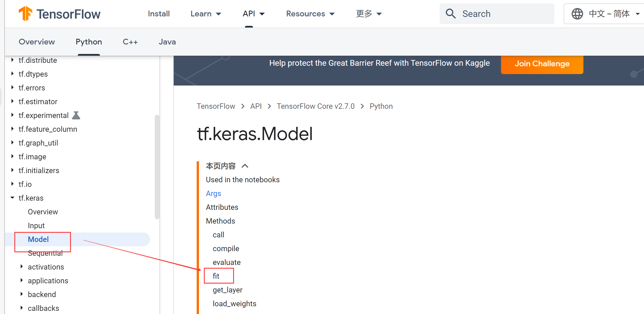Expand the tf.errors tree node
Image resolution: width=644 pixels, height=314 pixels.
pyautogui.click(x=12, y=88)
